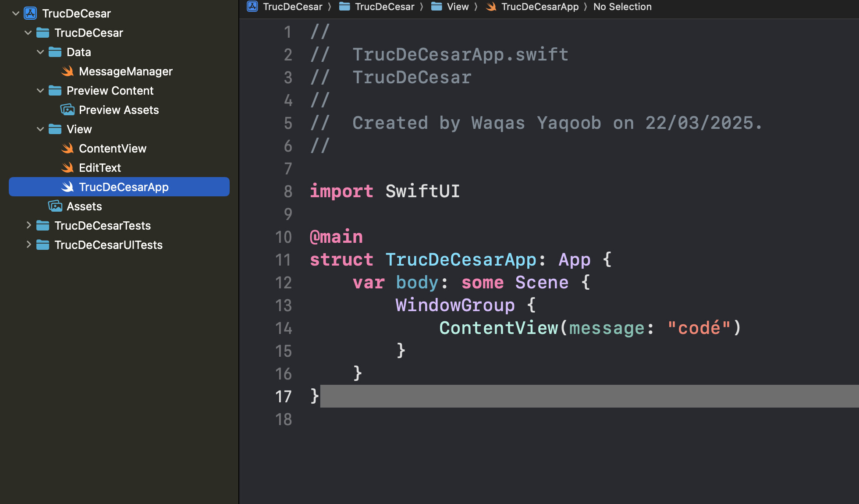Click the TrucDeCesar project app icon in navigator
This screenshot has width=859, height=504.
pos(30,13)
